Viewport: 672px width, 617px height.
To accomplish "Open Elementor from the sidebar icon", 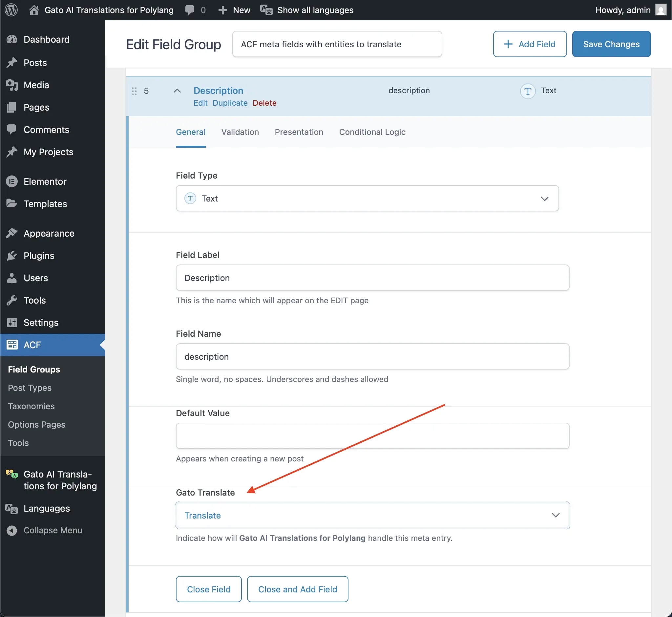I will coord(12,181).
